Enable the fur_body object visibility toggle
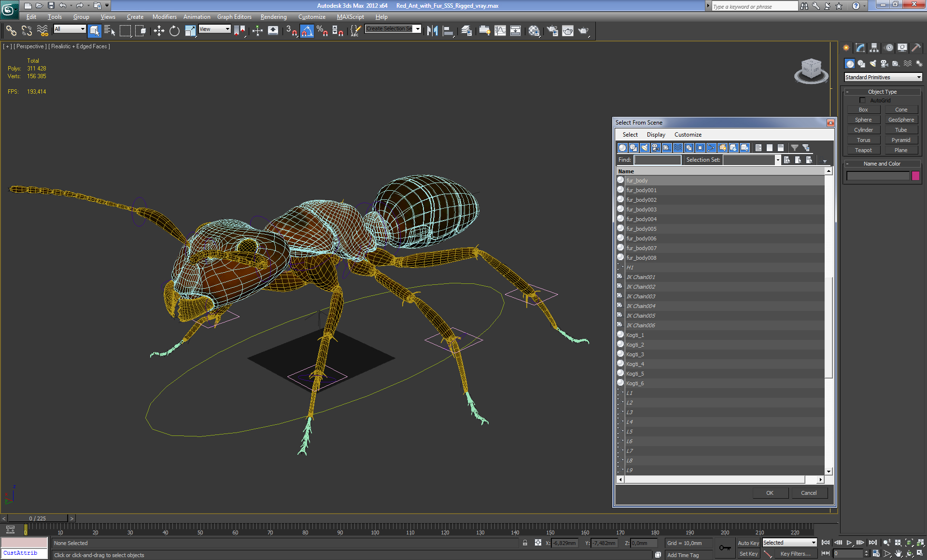 [620, 180]
